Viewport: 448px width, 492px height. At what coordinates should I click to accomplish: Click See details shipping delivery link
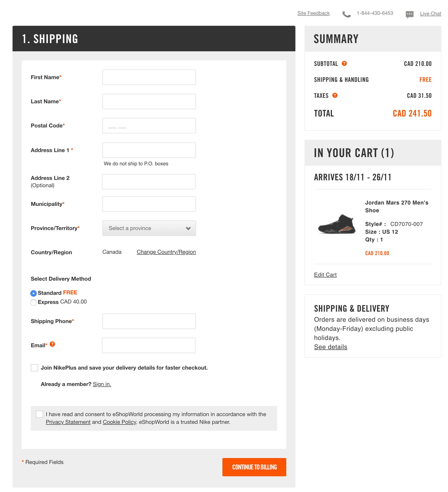point(331,346)
